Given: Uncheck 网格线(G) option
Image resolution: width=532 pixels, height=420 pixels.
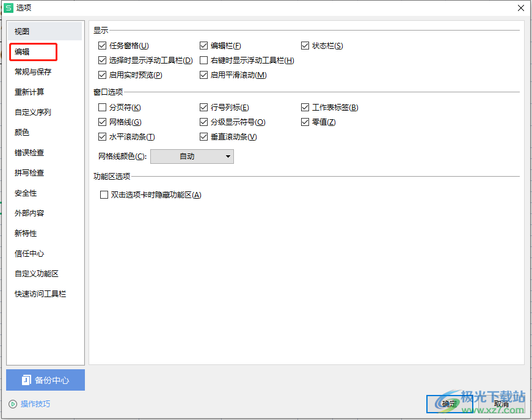Looking at the screenshot, I should click(x=102, y=122).
